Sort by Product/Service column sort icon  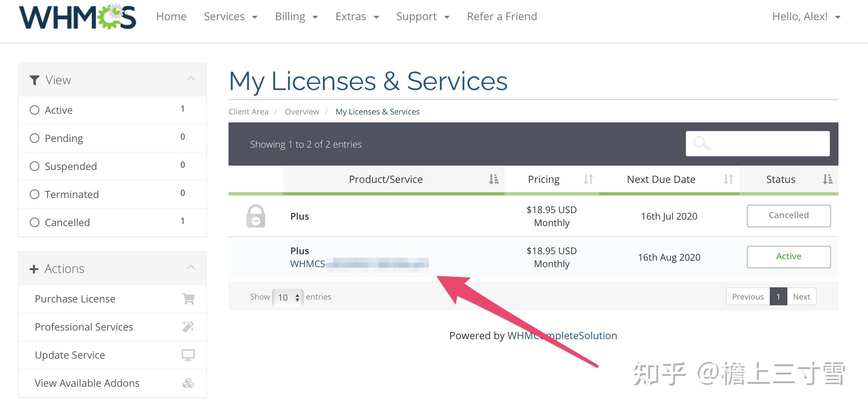(494, 179)
